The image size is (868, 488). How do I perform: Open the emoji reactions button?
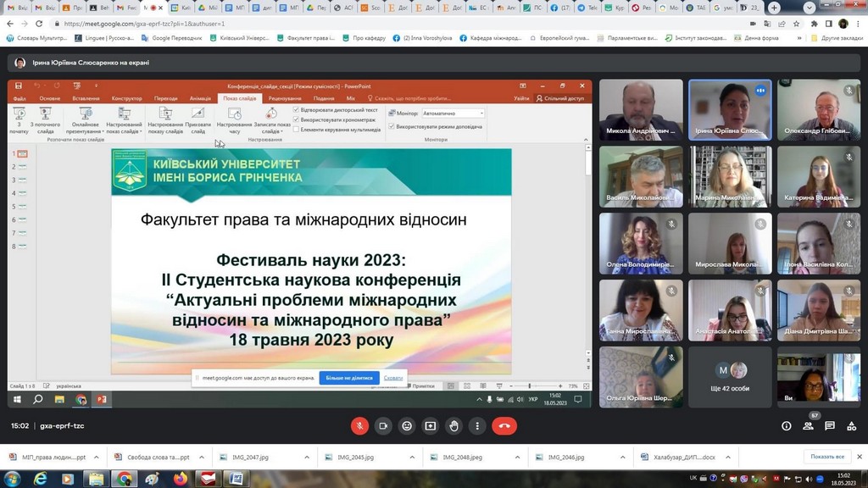[x=407, y=426]
